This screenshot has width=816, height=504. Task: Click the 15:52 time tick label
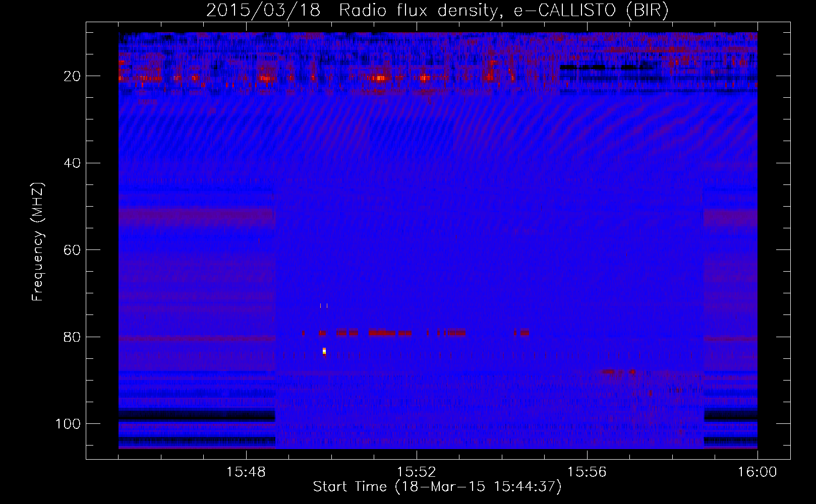(417, 472)
